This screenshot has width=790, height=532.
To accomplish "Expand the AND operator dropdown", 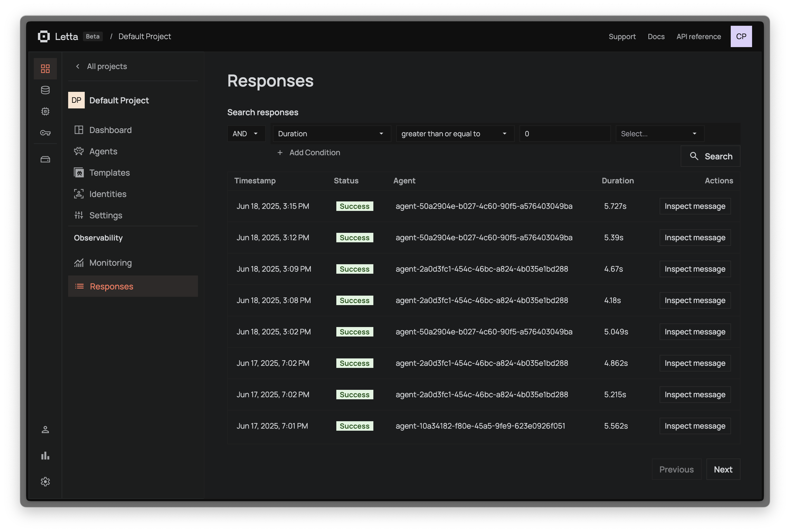I will tap(246, 134).
